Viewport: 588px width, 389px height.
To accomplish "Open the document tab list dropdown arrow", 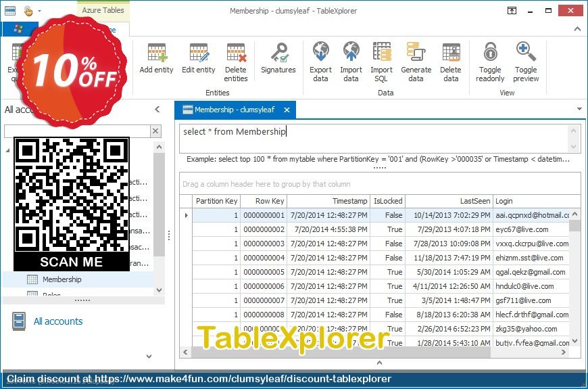I will [579, 109].
